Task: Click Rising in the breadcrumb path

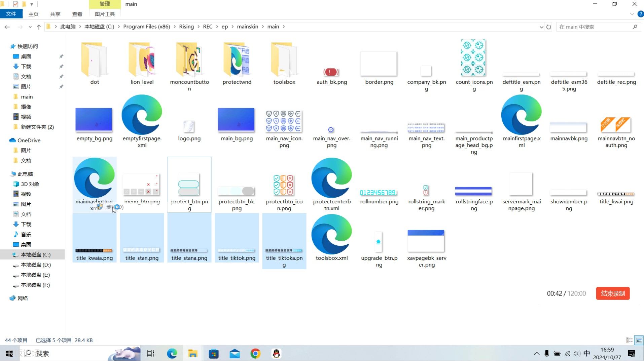Action: tap(186, 27)
